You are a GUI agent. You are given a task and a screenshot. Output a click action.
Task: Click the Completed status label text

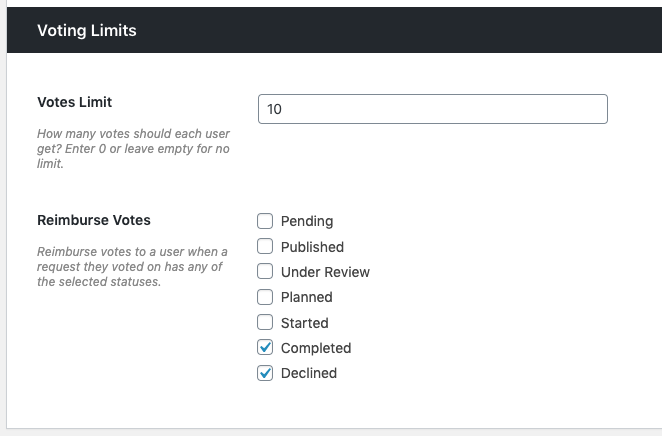click(316, 348)
